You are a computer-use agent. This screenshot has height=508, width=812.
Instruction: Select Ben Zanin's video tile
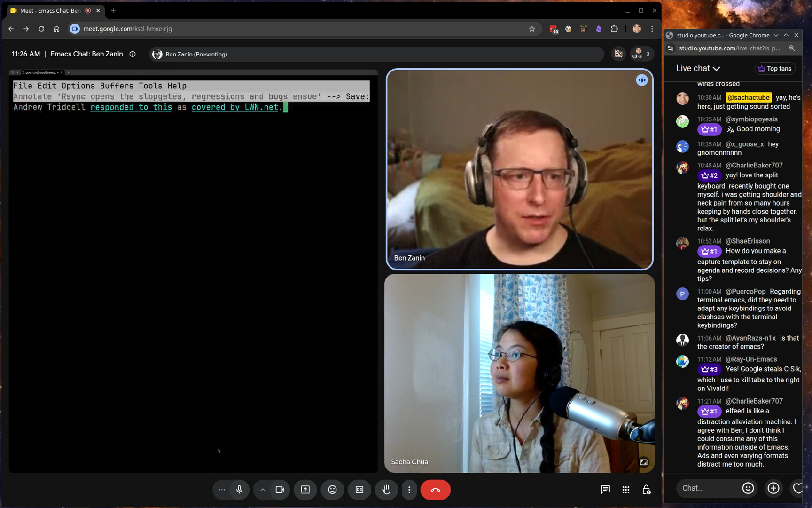[519, 169]
